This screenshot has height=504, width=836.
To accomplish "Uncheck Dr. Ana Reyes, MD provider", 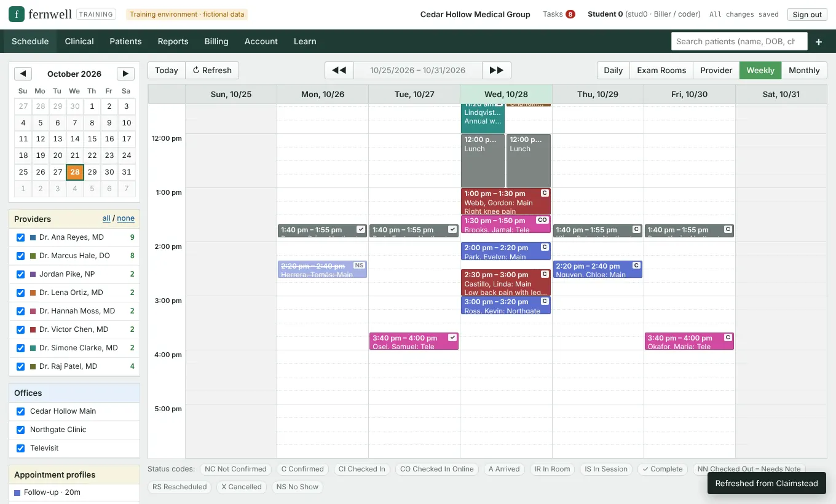I will (21, 237).
